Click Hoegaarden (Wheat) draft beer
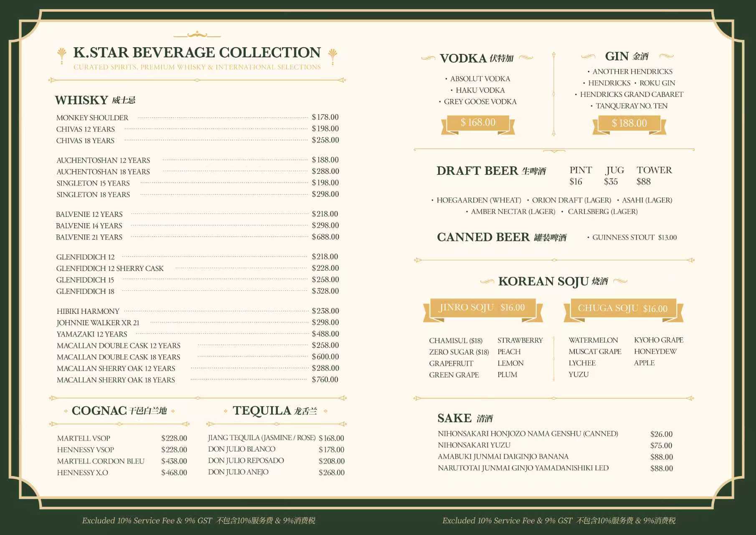Viewport: 756px width, 535px height. click(479, 200)
